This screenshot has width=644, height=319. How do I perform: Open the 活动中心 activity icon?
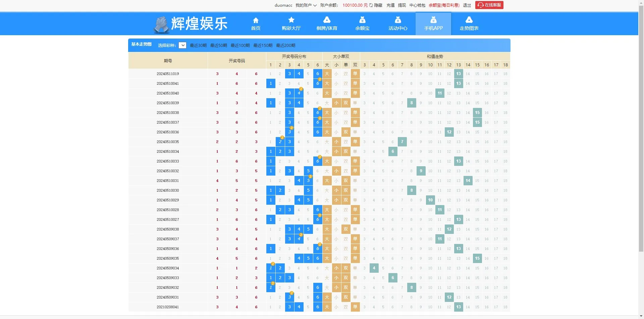coord(398,20)
